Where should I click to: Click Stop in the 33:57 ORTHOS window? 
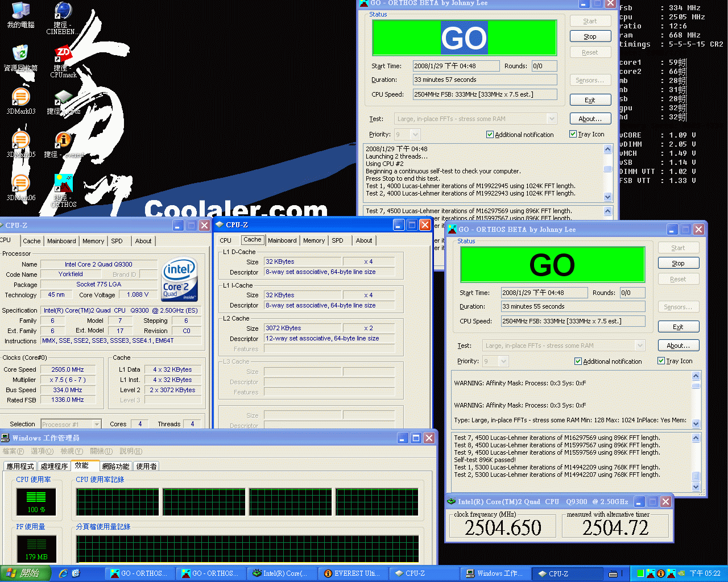pos(590,36)
